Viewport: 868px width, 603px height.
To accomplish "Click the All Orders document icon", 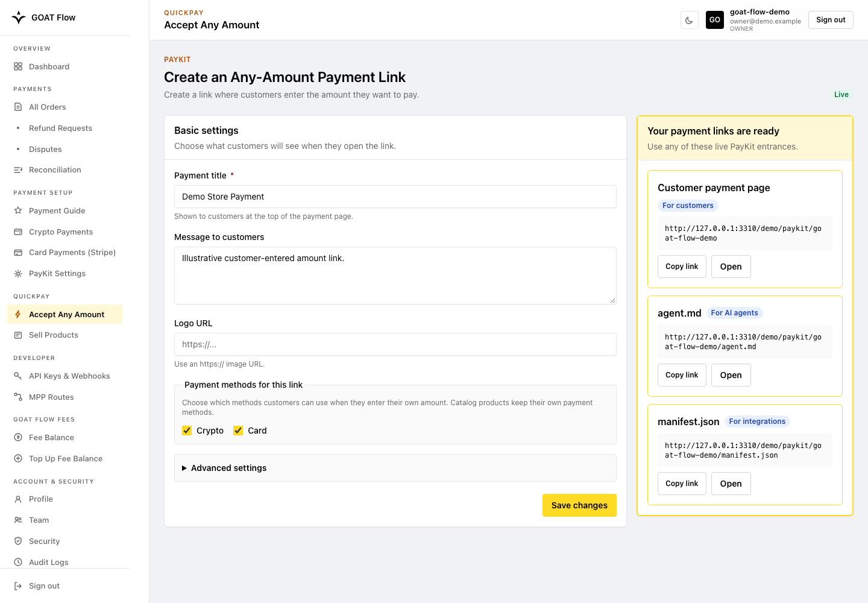I will 18,107.
